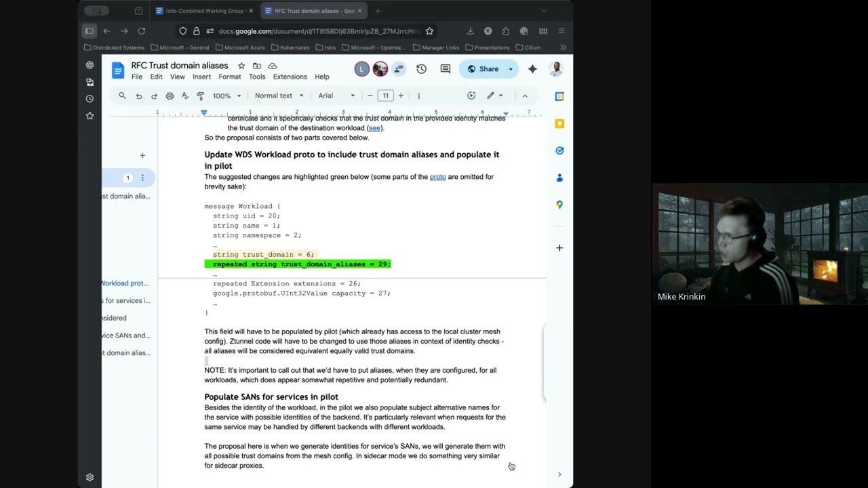Click the Docs home icon
Viewport: 868px width, 488px height.
[x=118, y=70]
